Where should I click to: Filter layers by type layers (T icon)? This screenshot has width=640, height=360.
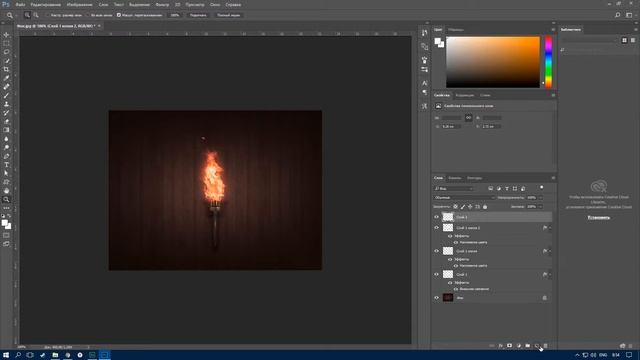(x=507, y=189)
